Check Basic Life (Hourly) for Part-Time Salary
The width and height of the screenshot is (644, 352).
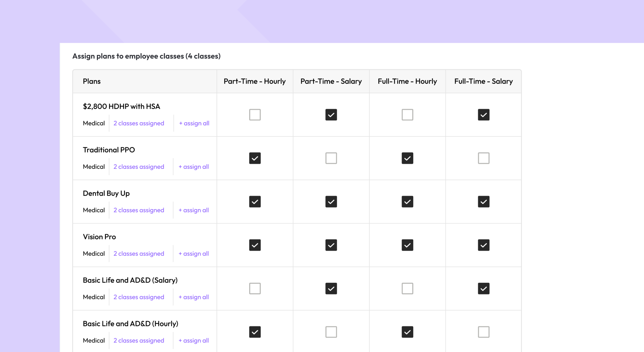click(331, 332)
